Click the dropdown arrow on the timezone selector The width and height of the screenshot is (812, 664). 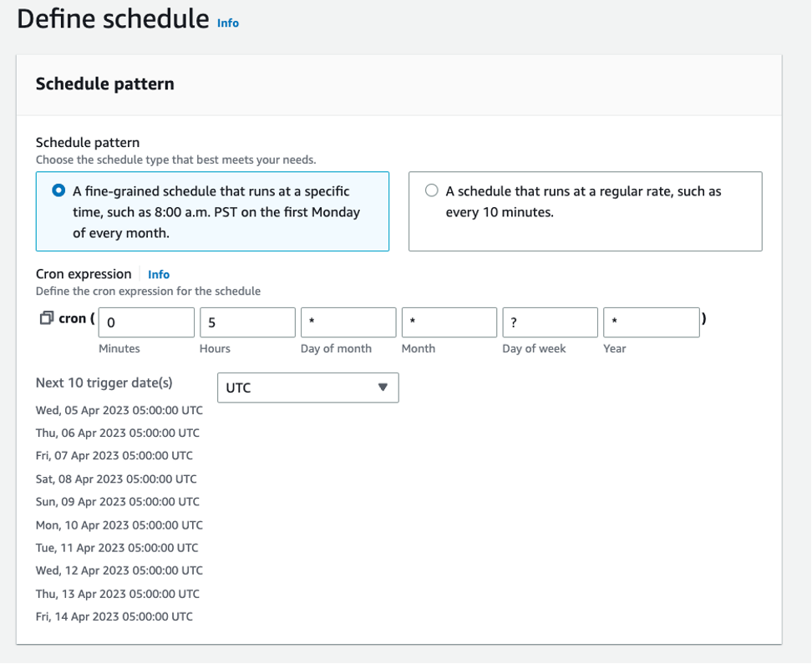point(383,388)
